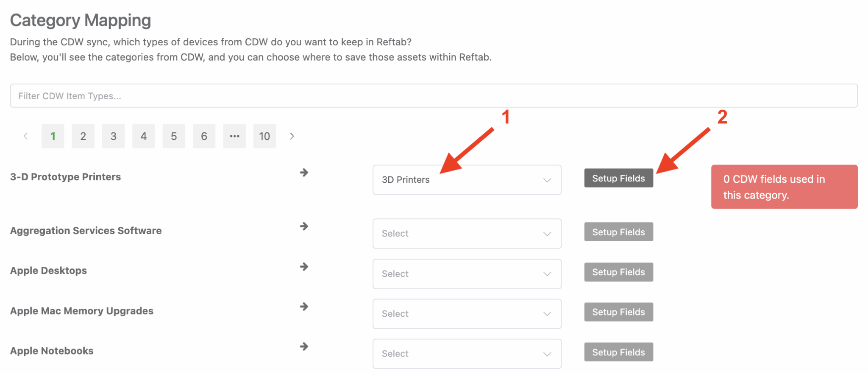Click the arrow icon beside Apple Notebooks
Viewport: 868px width, 374px height.
(x=304, y=346)
